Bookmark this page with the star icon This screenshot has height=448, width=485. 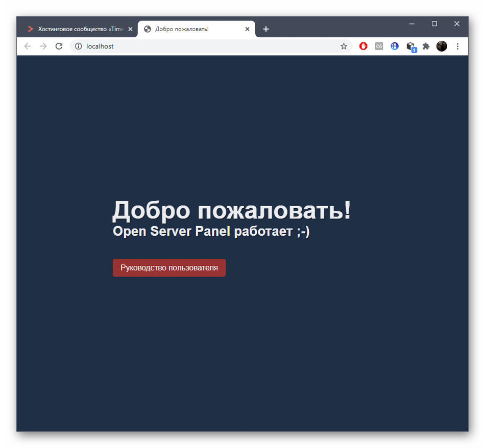344,46
